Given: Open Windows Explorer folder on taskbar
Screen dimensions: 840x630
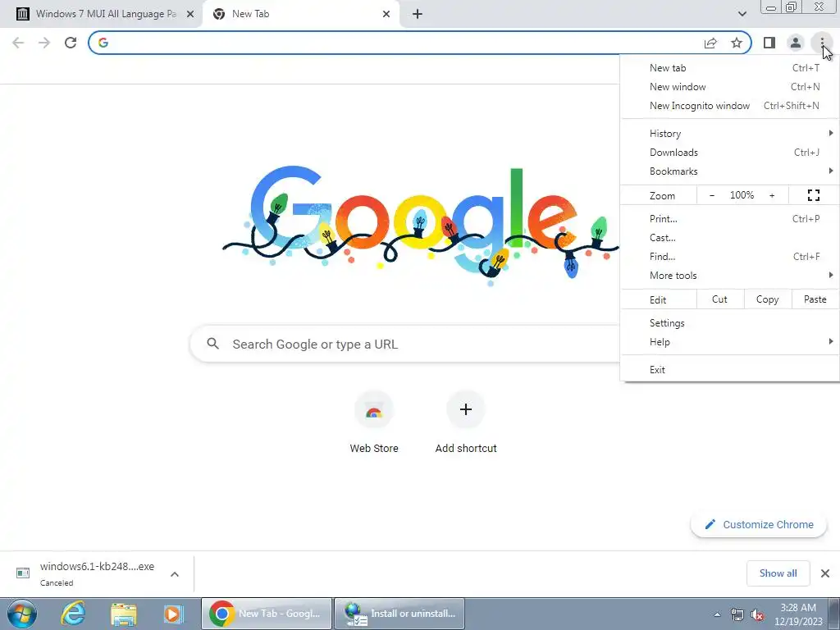Looking at the screenshot, I should (124, 614).
